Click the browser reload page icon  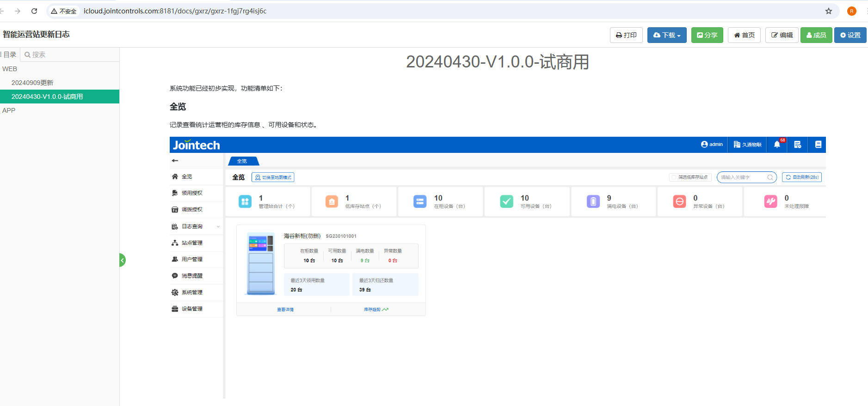click(34, 11)
